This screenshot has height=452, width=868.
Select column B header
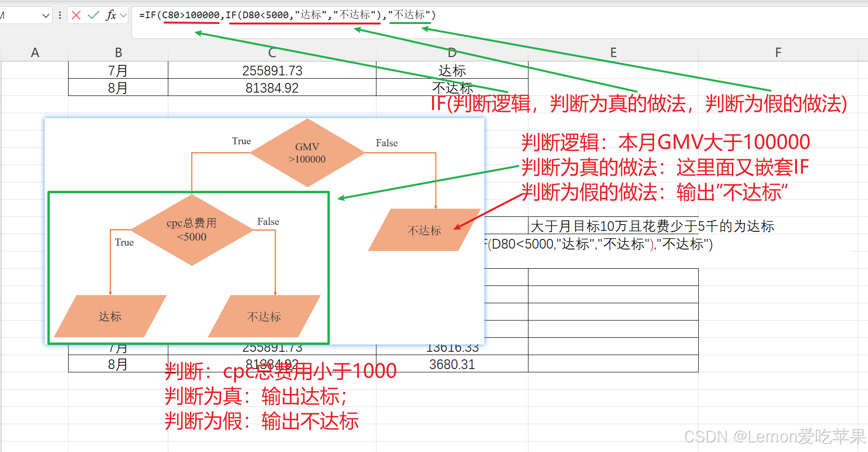point(118,53)
